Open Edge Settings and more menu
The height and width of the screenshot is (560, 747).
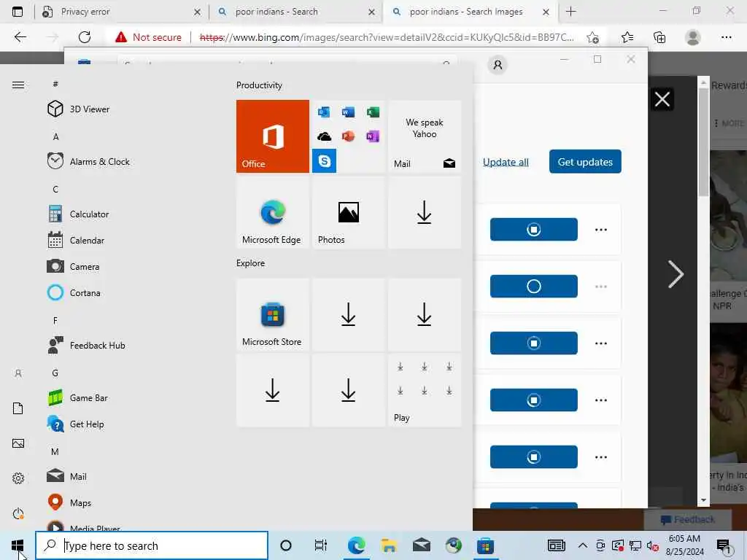tap(726, 37)
